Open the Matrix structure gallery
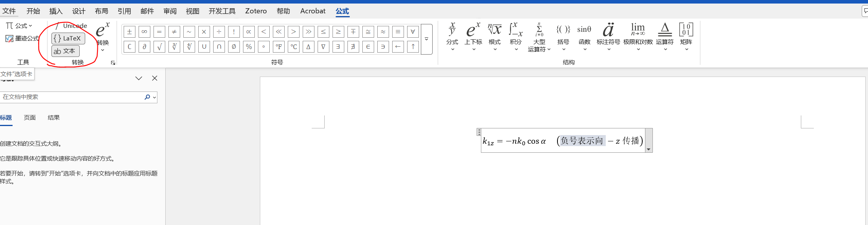This screenshot has height=225, width=868. [x=686, y=37]
